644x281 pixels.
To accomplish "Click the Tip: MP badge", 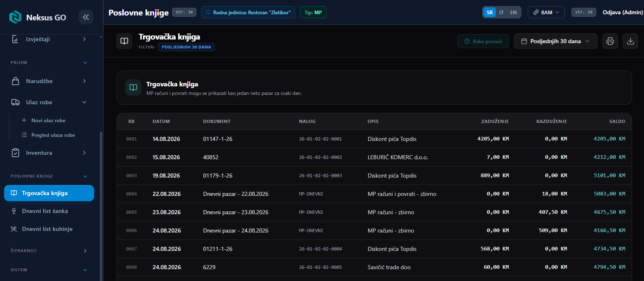I will click(x=313, y=12).
